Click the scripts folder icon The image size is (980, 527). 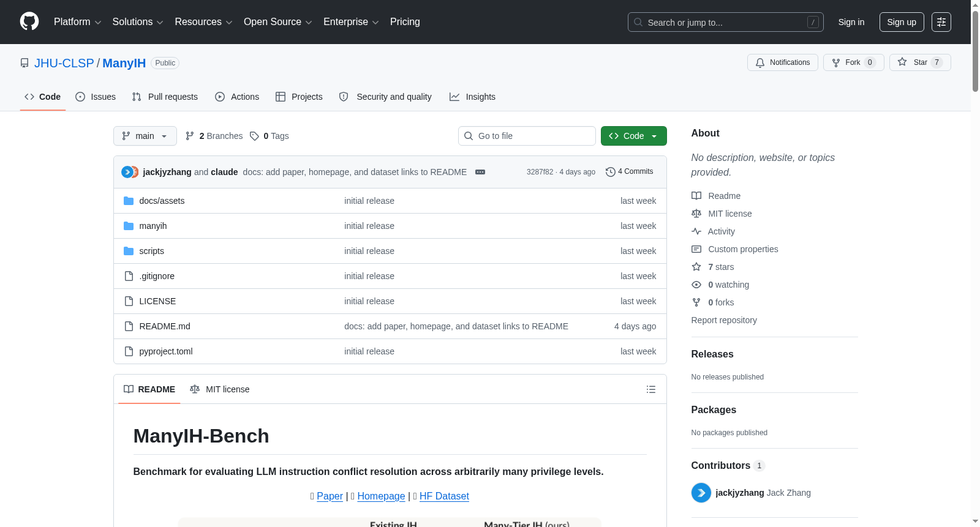(x=129, y=251)
